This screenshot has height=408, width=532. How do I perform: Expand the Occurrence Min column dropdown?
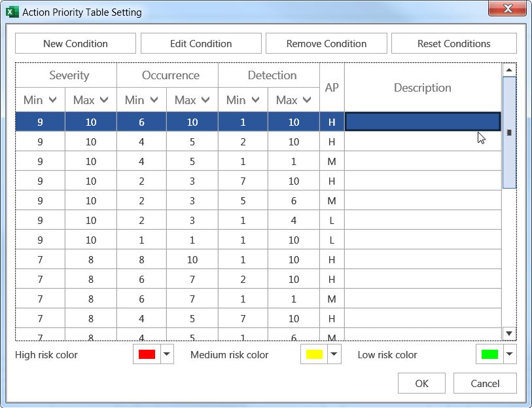pyautogui.click(x=154, y=100)
